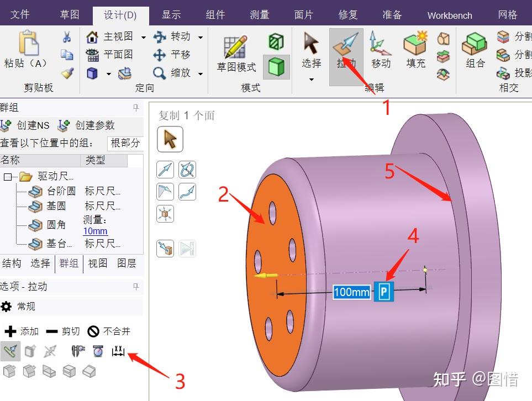
Task: Click the 10mm measurement link in the tree
Action: click(x=94, y=231)
